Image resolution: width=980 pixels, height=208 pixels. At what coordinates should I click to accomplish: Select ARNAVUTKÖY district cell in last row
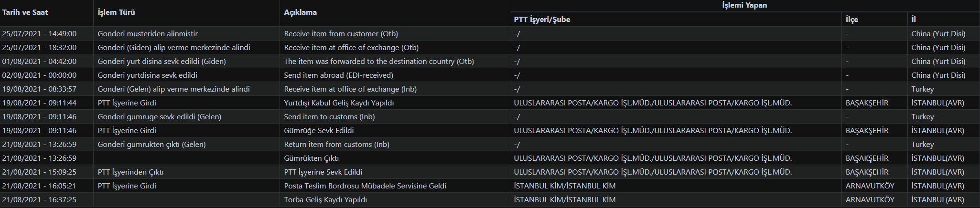pyautogui.click(x=870, y=200)
